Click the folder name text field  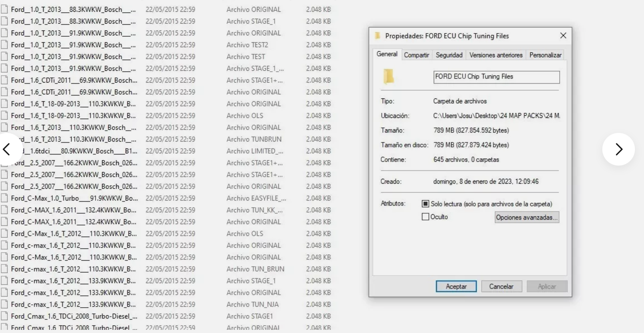tap(496, 77)
